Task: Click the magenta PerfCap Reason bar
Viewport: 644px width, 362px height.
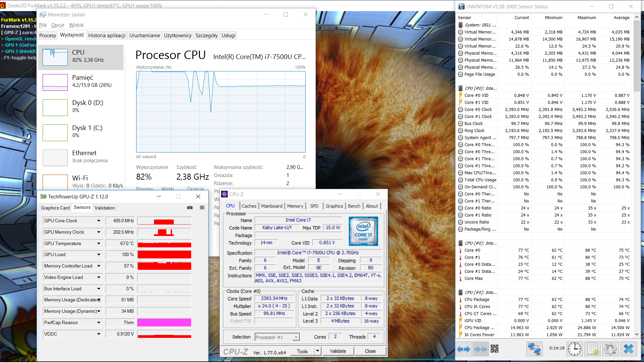Action: pos(164,323)
